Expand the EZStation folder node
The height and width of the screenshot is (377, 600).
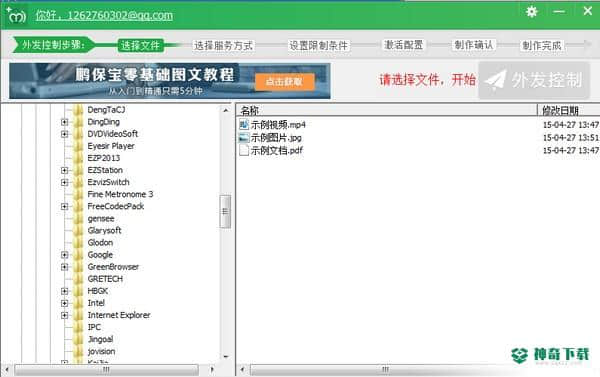[x=64, y=170]
